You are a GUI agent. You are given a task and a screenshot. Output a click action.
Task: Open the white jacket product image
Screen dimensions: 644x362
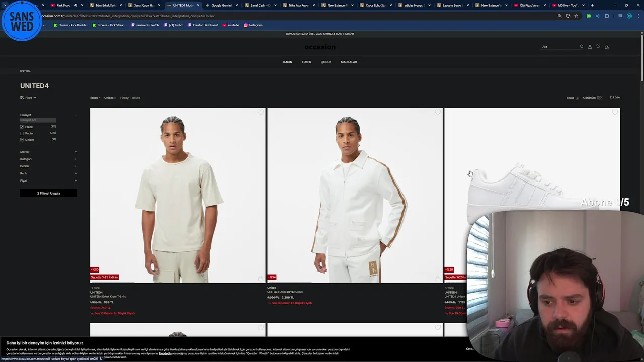click(x=355, y=195)
